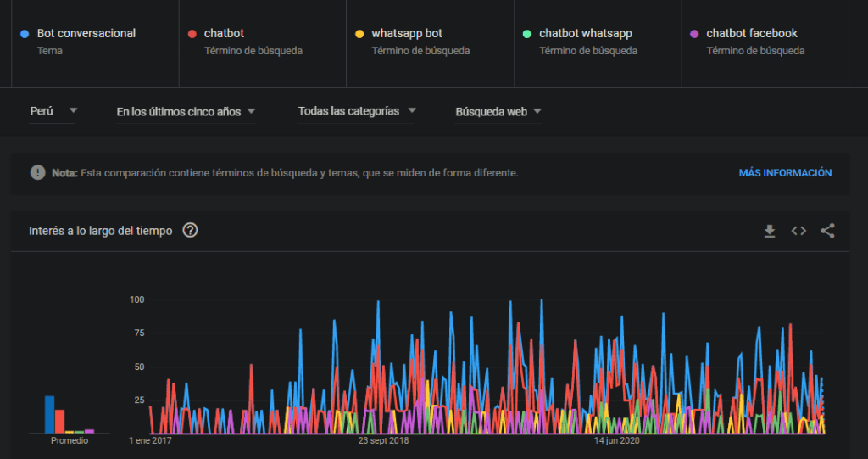Image resolution: width=868 pixels, height=459 pixels.
Task: Open the MÁS INFORMACIÓN link
Action: pos(785,173)
